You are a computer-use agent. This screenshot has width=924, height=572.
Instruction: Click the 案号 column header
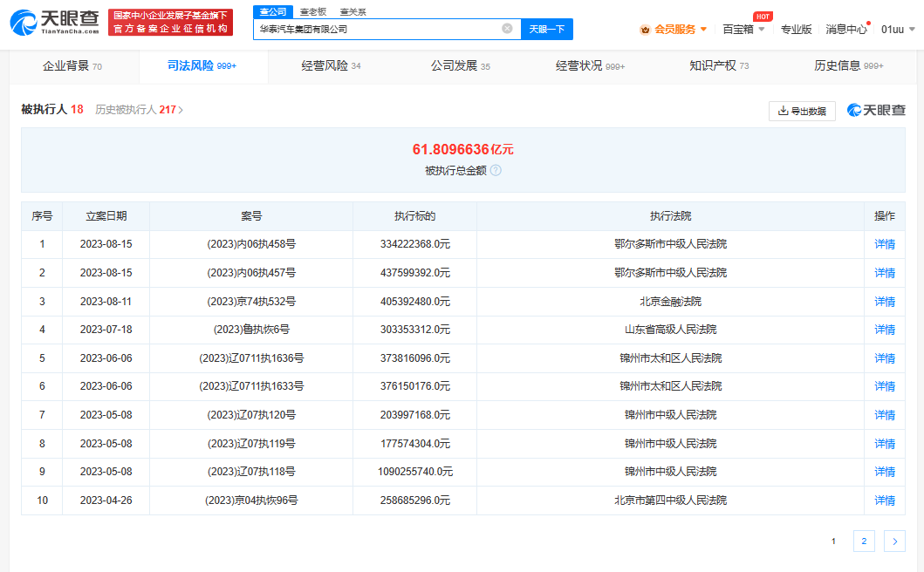[251, 216]
